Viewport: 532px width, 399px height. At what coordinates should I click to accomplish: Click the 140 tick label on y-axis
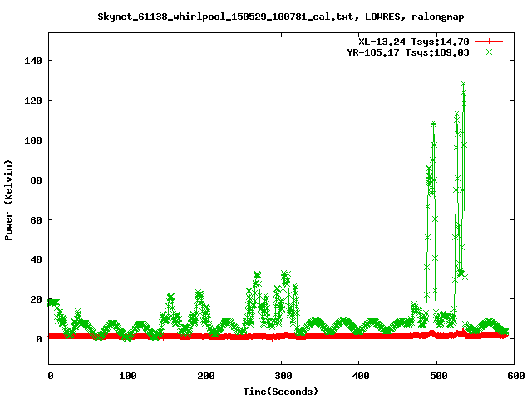click(x=33, y=61)
